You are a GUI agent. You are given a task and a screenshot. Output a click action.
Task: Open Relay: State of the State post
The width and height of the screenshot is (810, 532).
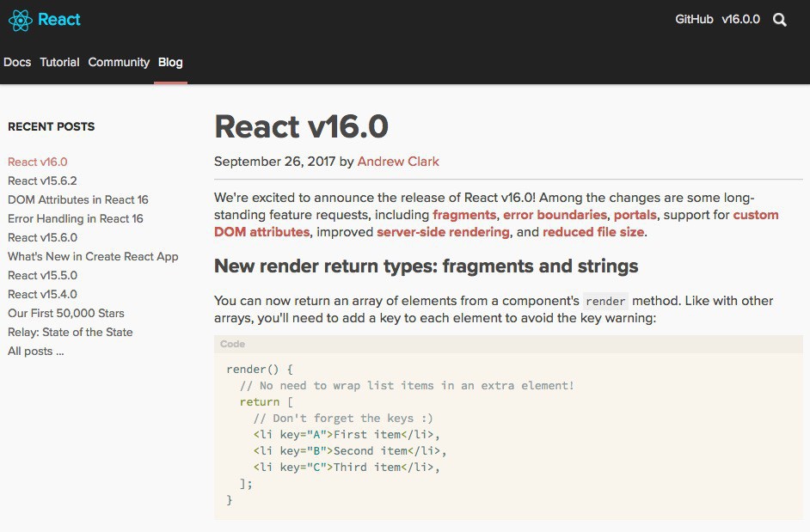point(71,332)
